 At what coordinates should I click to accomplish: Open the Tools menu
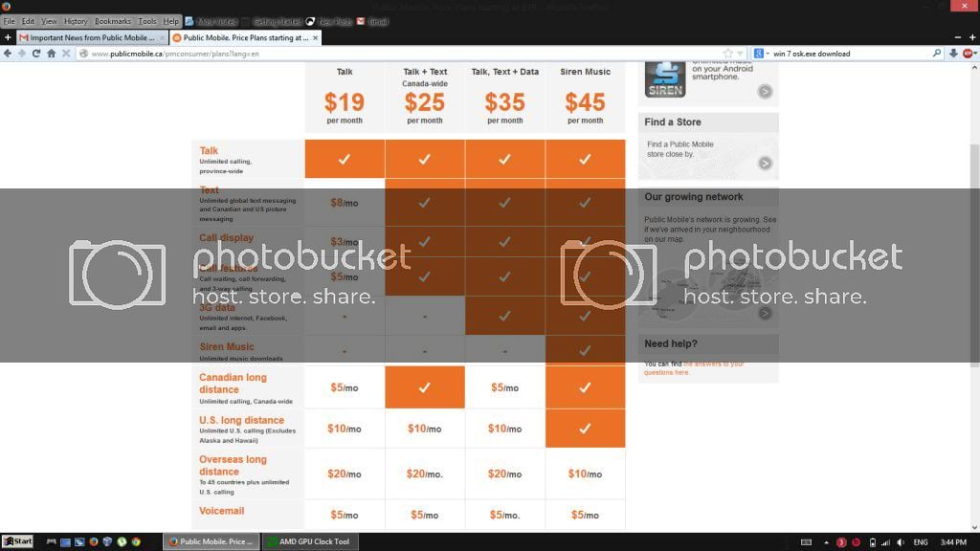coord(146,21)
